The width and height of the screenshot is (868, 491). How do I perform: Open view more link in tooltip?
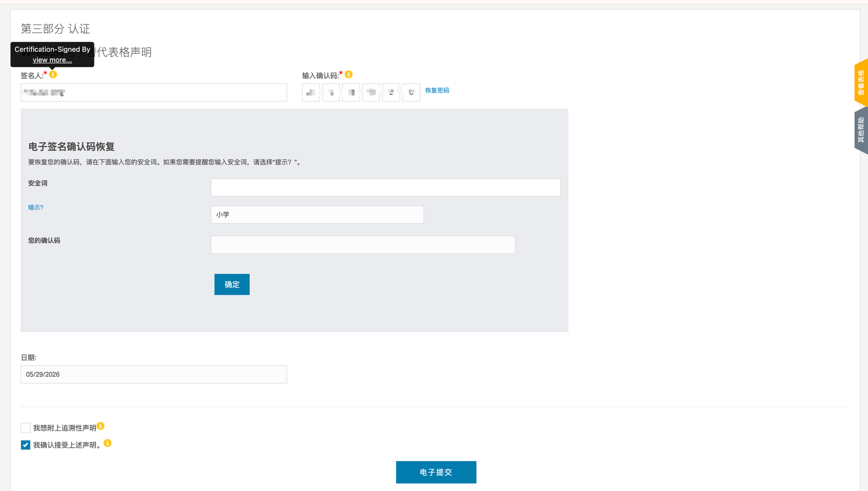(x=52, y=60)
